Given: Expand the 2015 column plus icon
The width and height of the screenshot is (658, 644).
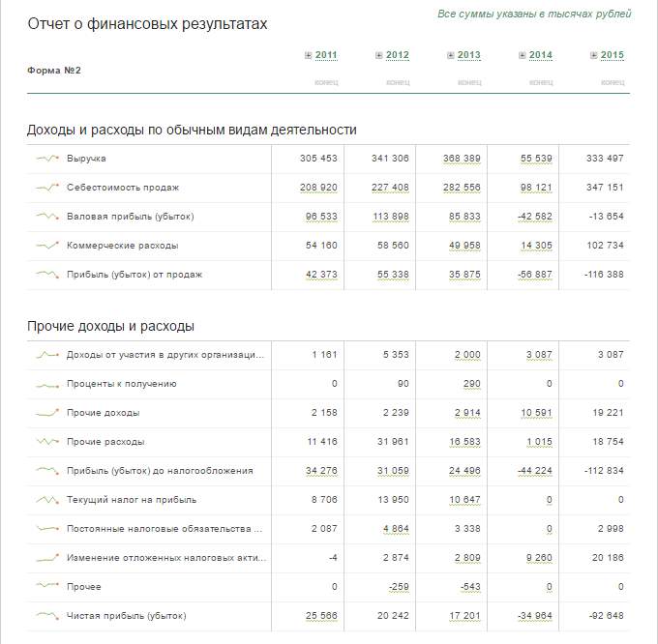Looking at the screenshot, I should 594,55.
